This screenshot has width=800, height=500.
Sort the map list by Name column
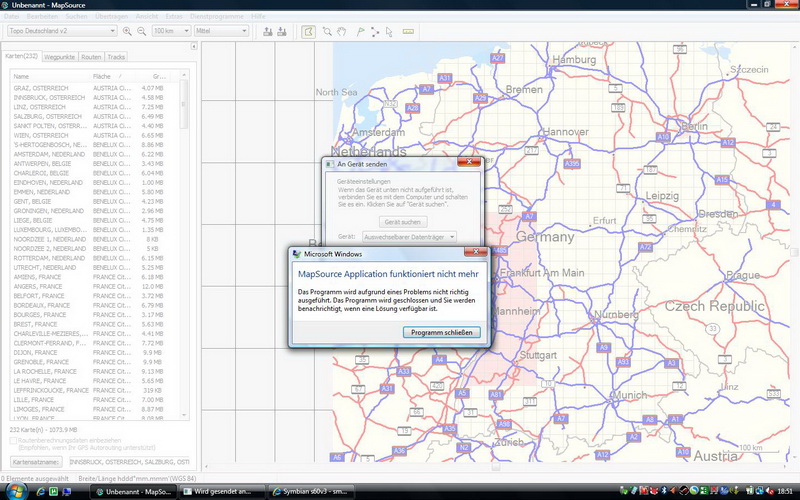(x=50, y=77)
